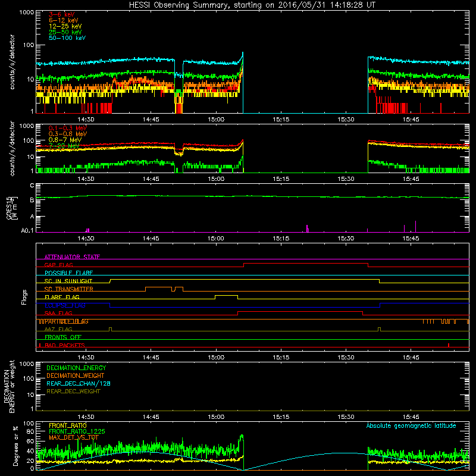
Task: Click the REAR_DEC_CHAN/128 legend label
Action: click(79, 384)
